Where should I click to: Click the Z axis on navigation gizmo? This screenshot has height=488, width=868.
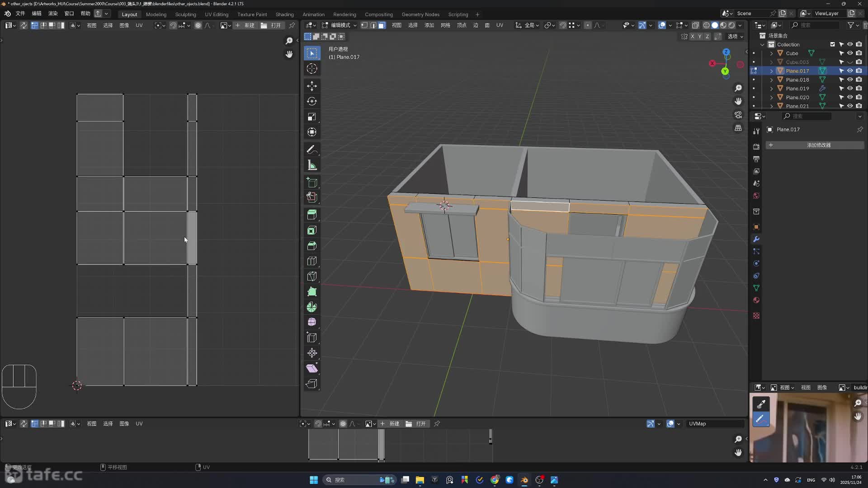[726, 52]
